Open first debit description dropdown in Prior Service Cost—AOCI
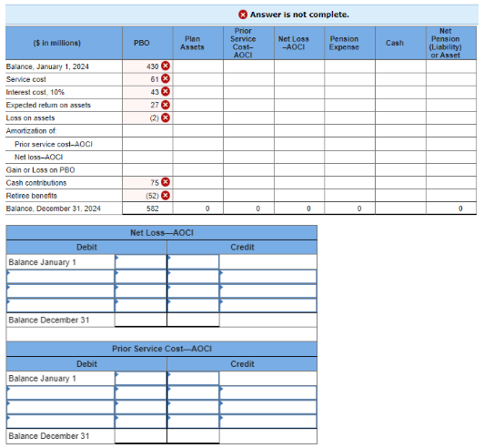Image resolution: width=484 pixels, height=448 pixels. tap(60, 392)
